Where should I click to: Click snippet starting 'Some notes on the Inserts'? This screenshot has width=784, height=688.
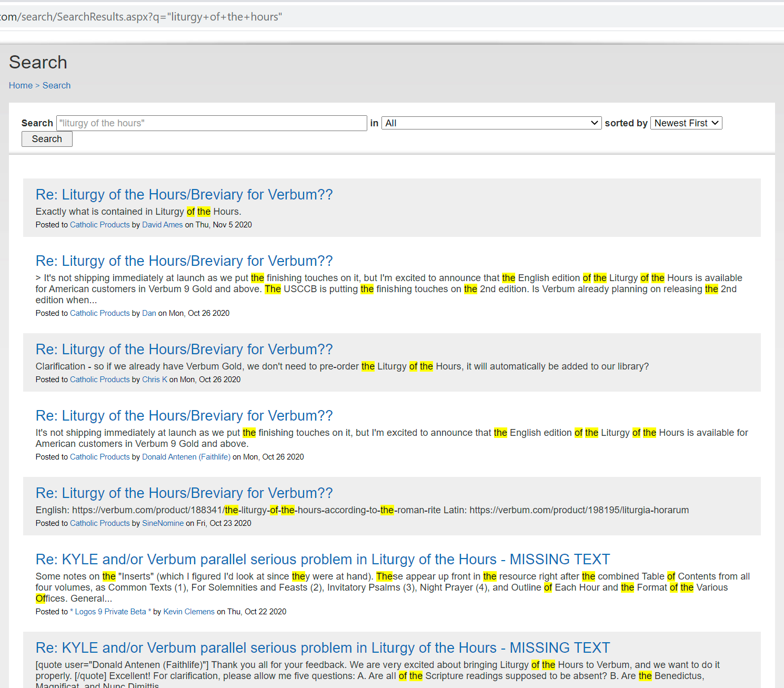pyautogui.click(x=393, y=587)
